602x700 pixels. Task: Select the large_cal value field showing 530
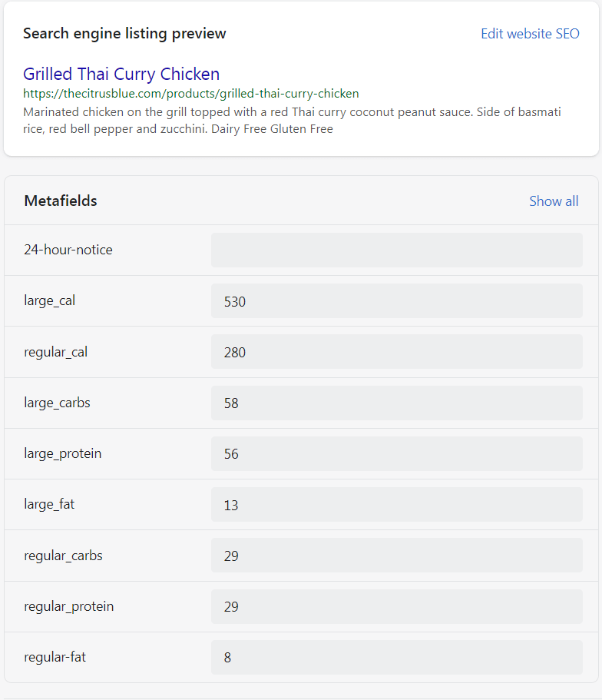(396, 300)
